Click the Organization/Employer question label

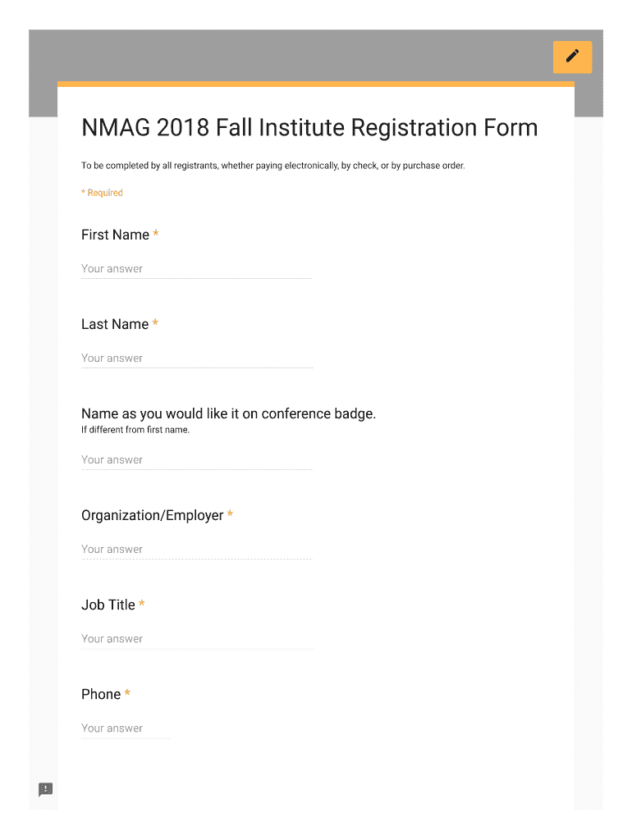pyautogui.click(x=152, y=515)
